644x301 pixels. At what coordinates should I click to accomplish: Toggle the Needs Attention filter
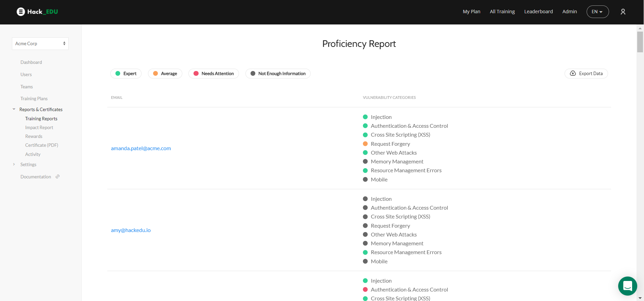click(214, 74)
